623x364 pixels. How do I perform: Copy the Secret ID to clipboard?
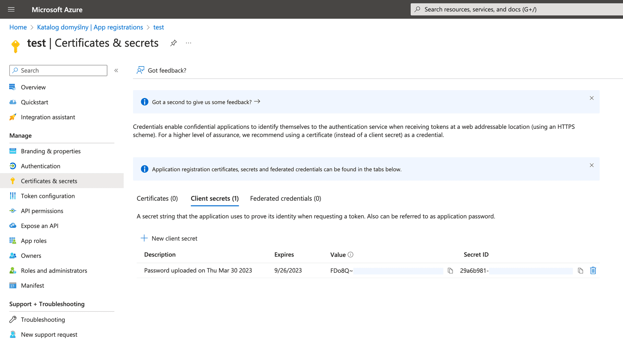tap(580, 271)
